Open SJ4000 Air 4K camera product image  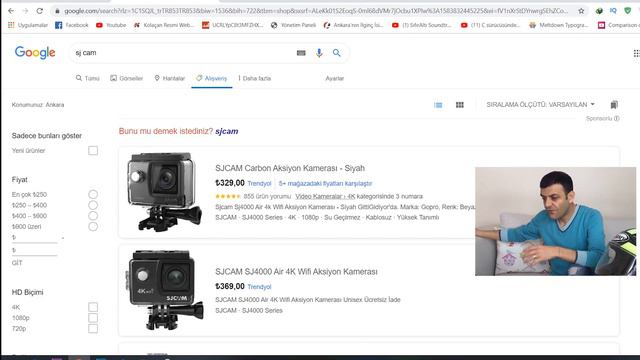164,290
